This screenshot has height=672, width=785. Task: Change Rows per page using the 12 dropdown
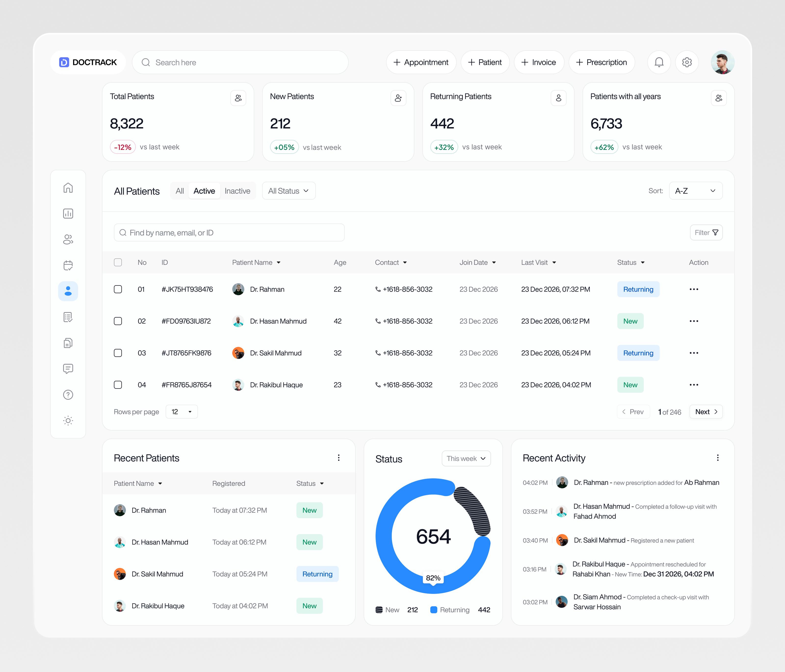click(x=182, y=412)
